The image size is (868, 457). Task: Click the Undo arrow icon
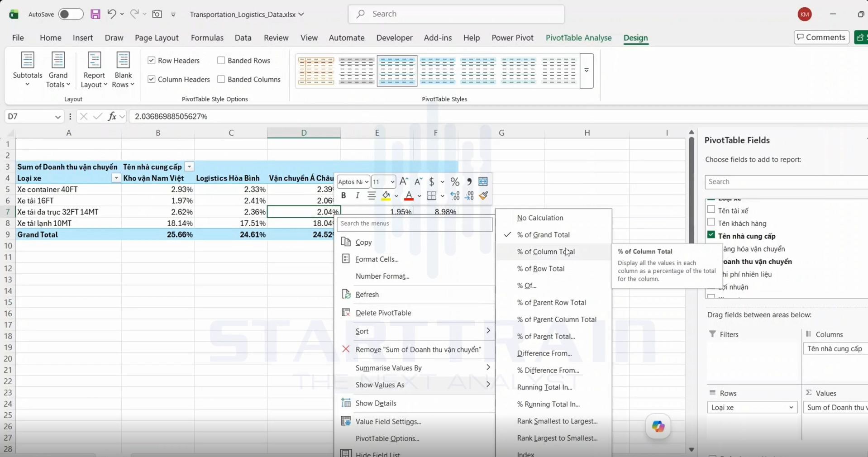click(x=111, y=14)
